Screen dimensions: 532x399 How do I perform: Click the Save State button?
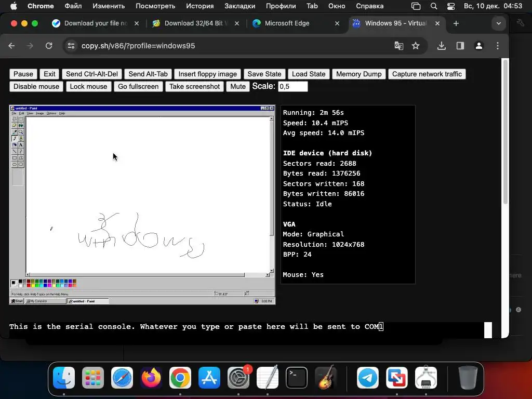(x=264, y=74)
